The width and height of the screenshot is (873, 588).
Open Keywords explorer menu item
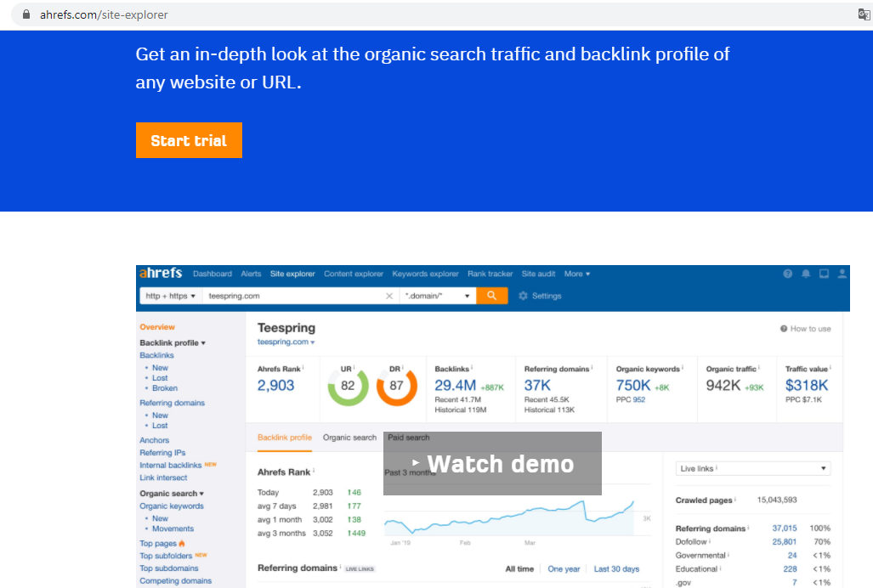point(425,274)
